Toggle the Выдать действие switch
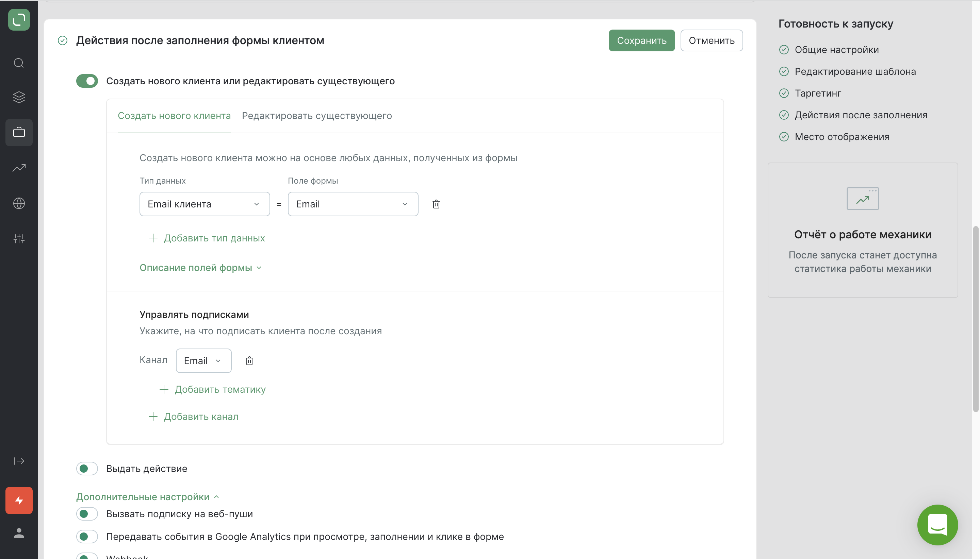980x559 pixels. coord(87,469)
